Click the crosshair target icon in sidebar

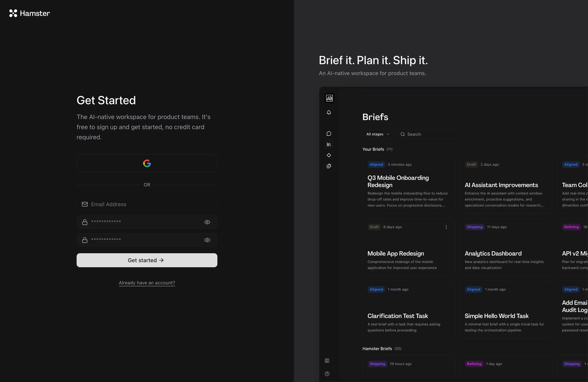click(329, 155)
